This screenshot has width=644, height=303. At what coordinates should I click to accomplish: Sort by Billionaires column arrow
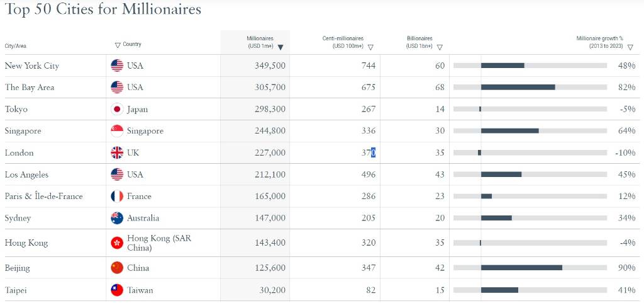440,47
